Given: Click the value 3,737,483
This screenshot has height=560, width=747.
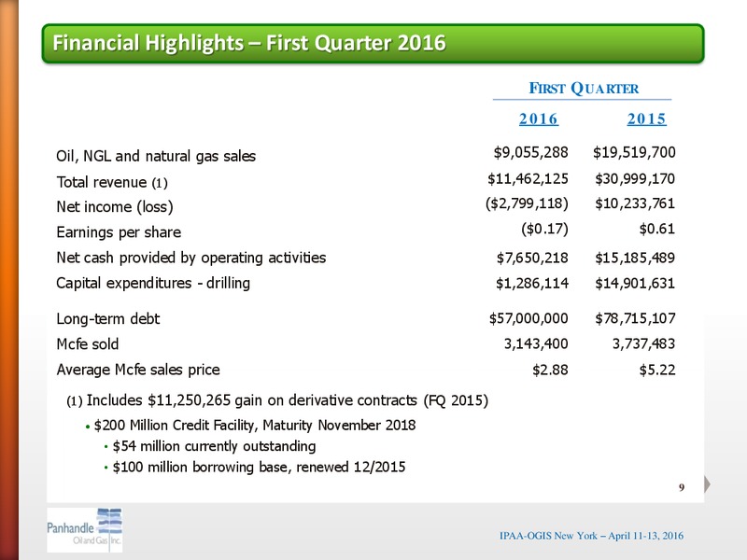Looking at the screenshot, I should (x=643, y=343).
